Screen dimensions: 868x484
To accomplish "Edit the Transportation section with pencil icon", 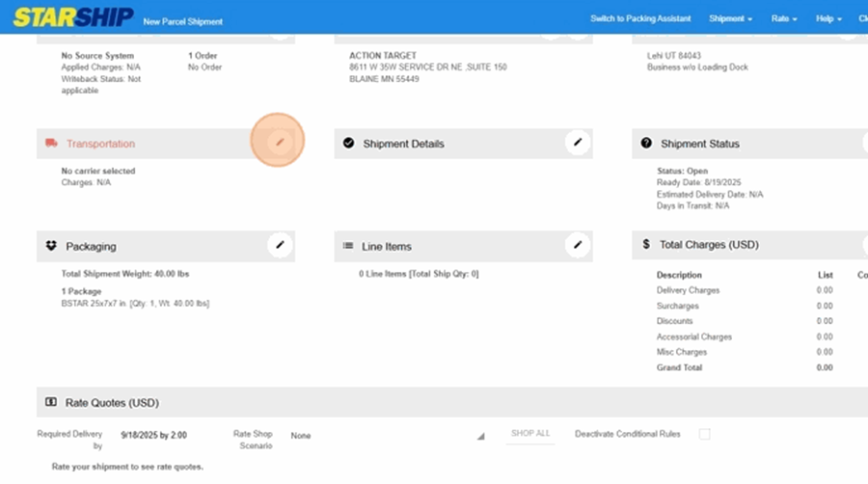I will click(279, 143).
